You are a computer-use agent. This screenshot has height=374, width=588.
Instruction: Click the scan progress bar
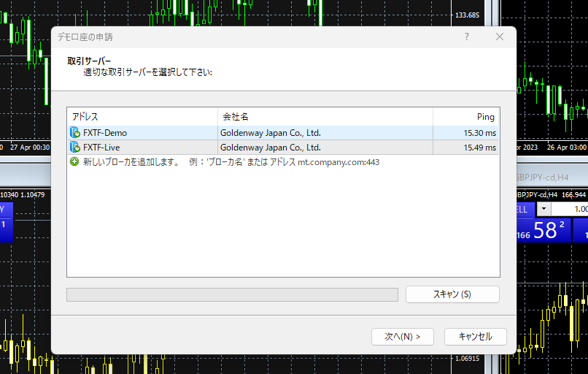232,294
